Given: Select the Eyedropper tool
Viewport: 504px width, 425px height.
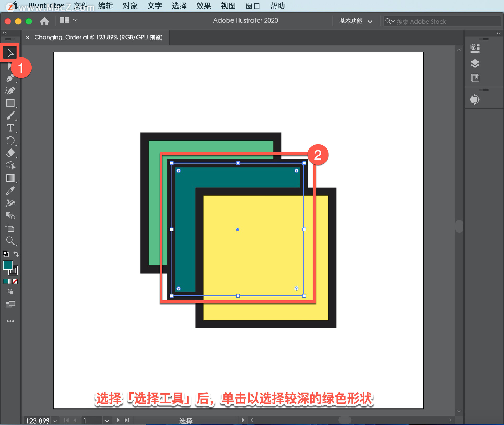Looking at the screenshot, I should coord(10,191).
